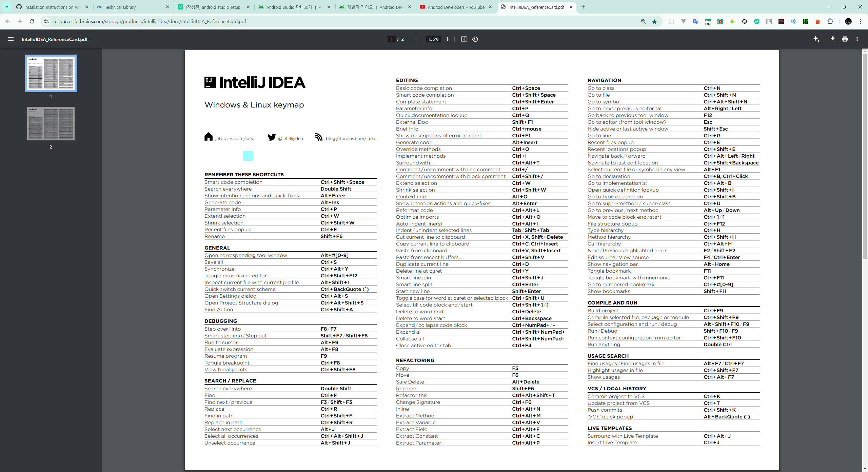Print the PDF document
The height and width of the screenshot is (472, 868).
pyautogui.click(x=845, y=39)
